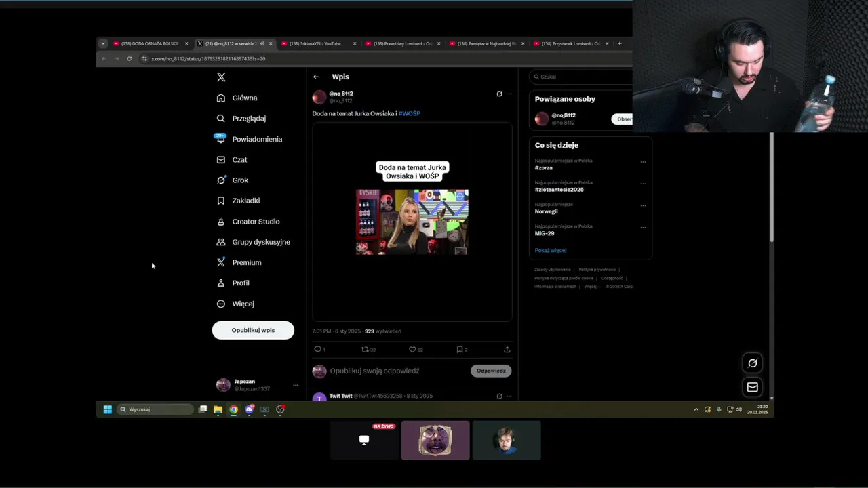The width and height of the screenshot is (868, 488).
Task: Open the #zloteantosie2025 trend
Action: coord(559,190)
